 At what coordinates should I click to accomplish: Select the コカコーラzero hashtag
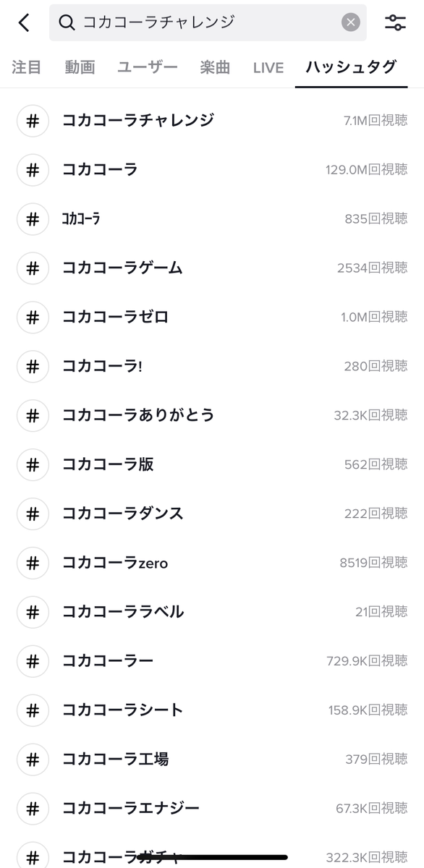click(x=212, y=563)
